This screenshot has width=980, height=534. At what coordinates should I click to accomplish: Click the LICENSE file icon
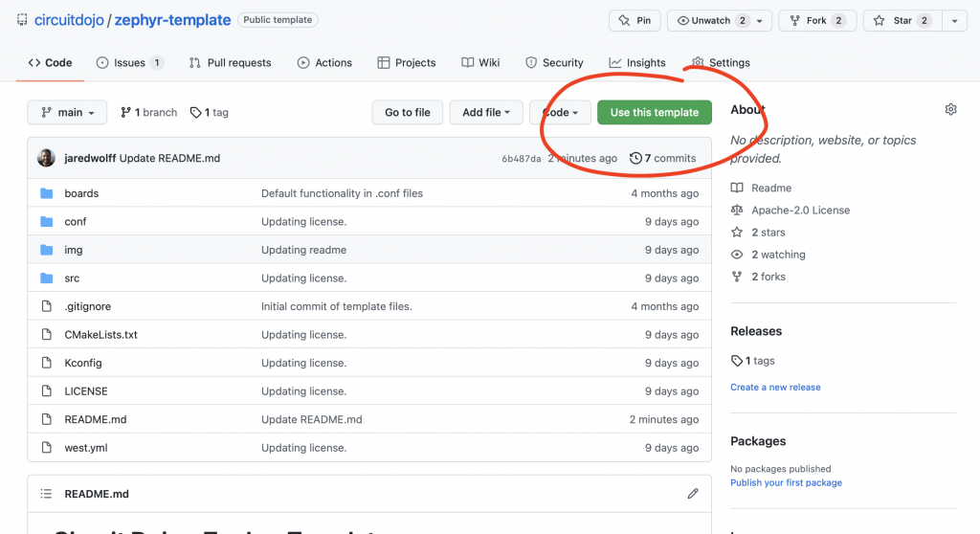(46, 390)
